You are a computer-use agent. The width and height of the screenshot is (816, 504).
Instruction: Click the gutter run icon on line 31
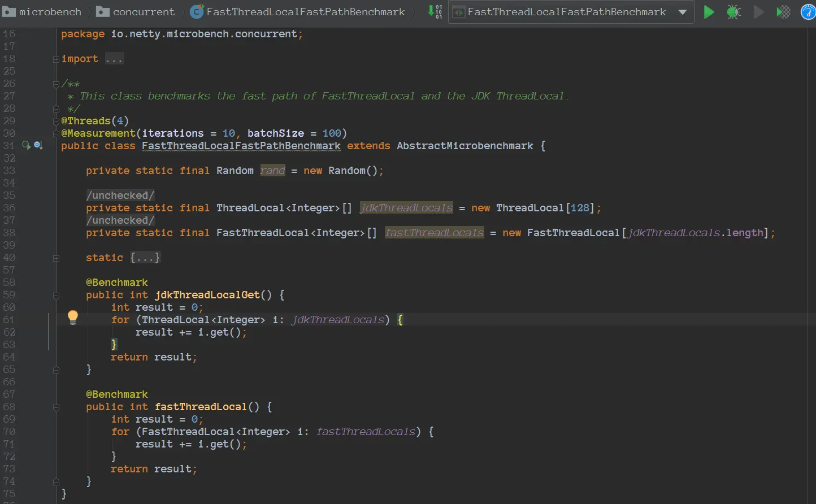(x=26, y=146)
